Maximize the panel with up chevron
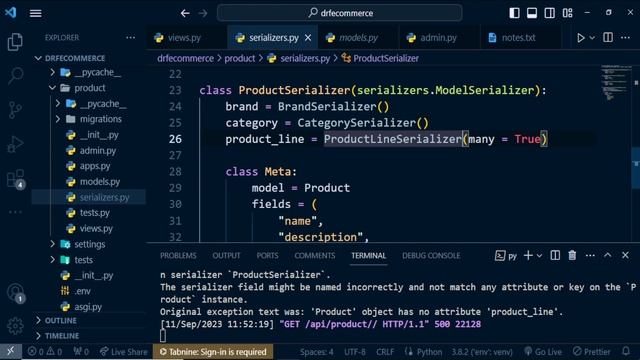640x360 pixels. click(607, 256)
